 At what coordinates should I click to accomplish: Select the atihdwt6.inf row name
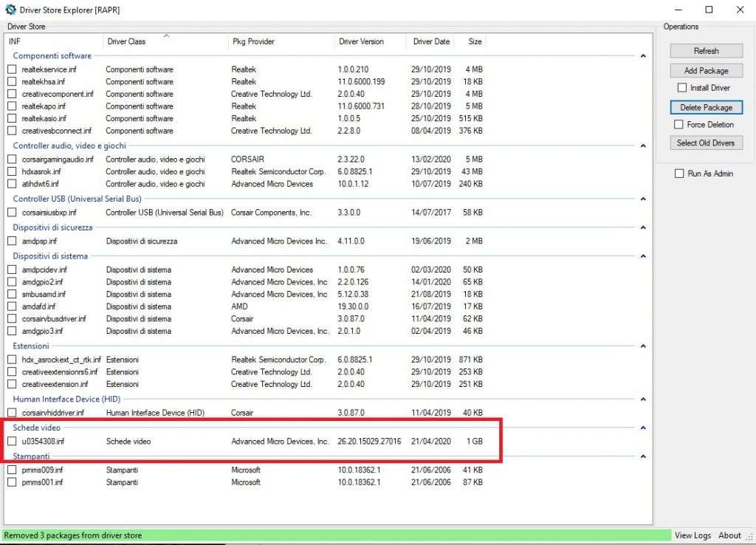tap(40, 184)
